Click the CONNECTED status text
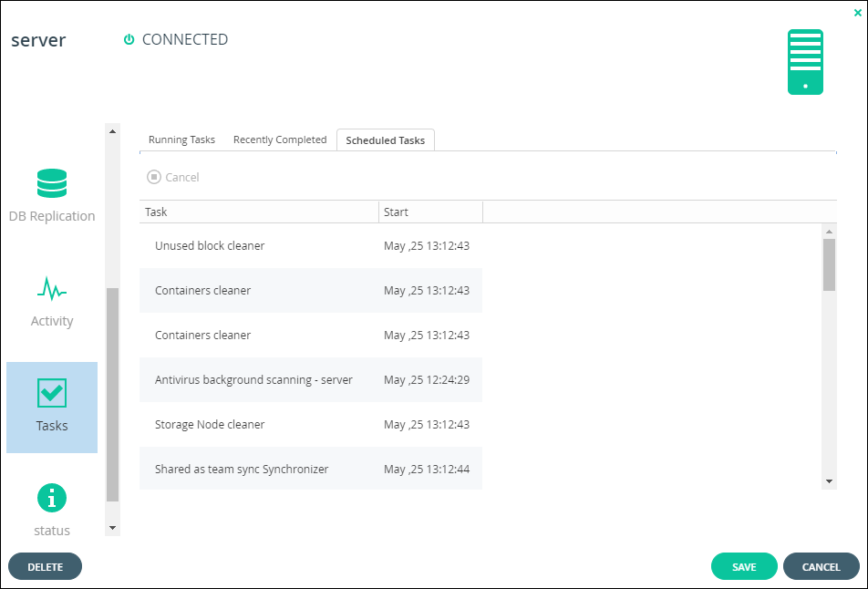This screenshot has height=589, width=868. pyautogui.click(x=185, y=39)
